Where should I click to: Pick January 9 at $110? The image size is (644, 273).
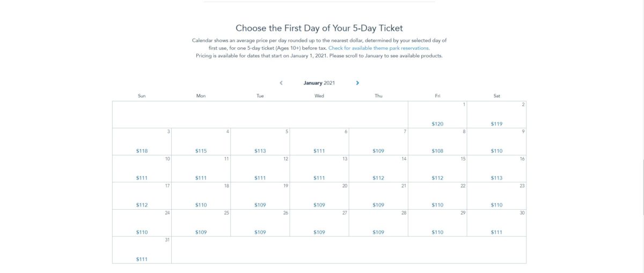[x=496, y=142]
